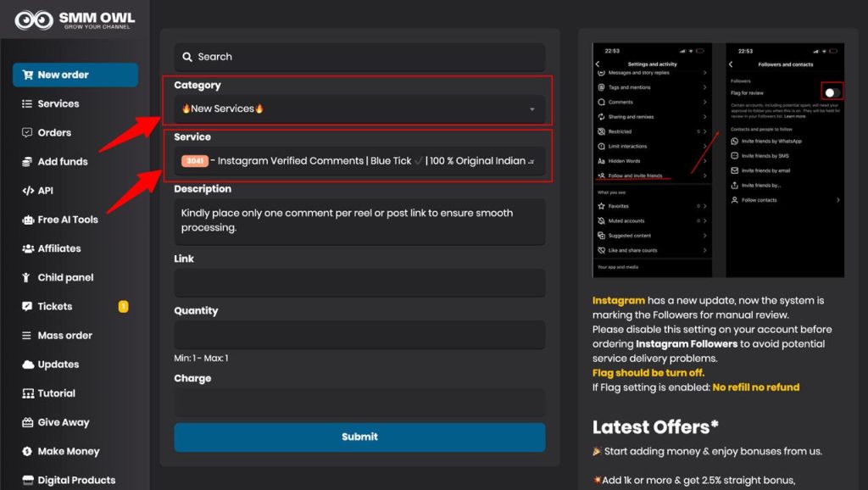Click the Give Away gift icon

pos(27,422)
